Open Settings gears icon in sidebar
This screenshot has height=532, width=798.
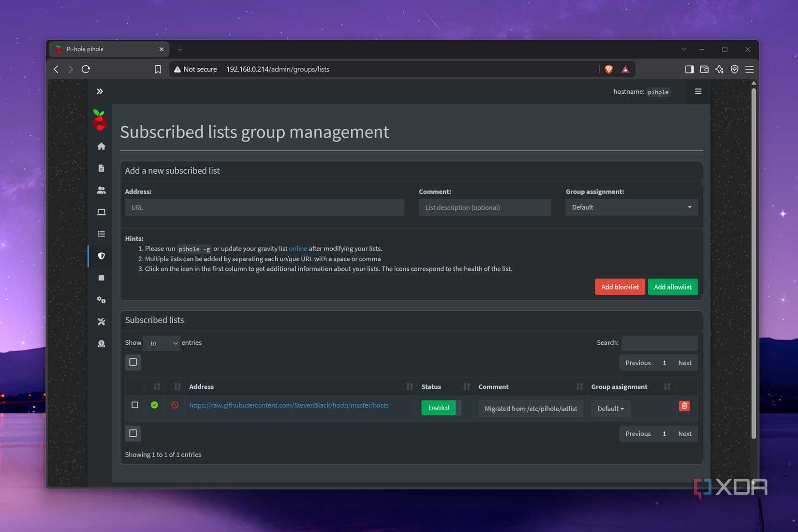pos(101,300)
